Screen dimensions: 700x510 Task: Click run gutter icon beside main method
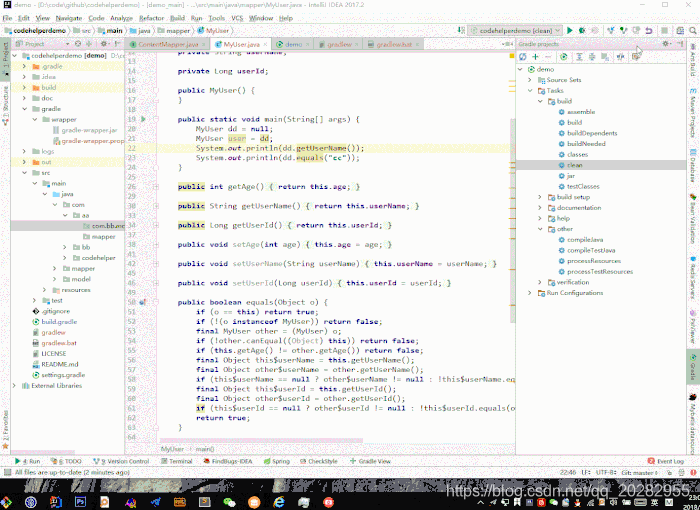[143, 119]
